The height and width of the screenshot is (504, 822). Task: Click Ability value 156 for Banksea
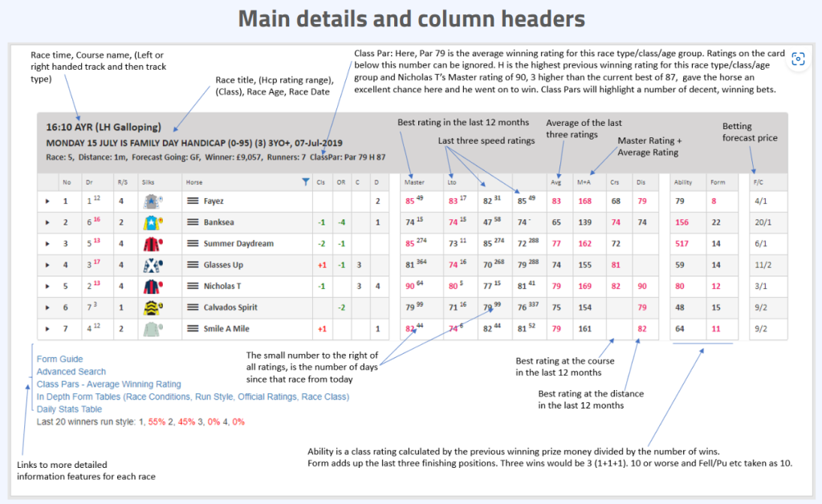click(682, 222)
